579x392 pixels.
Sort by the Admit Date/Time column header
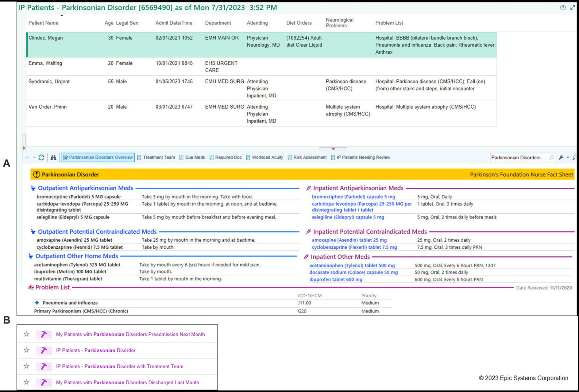click(x=174, y=23)
